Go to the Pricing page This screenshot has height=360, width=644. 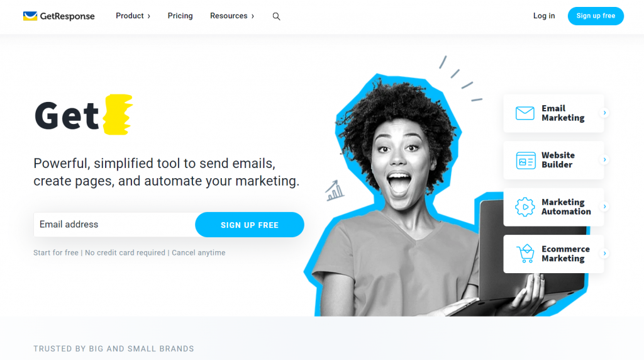pos(180,16)
